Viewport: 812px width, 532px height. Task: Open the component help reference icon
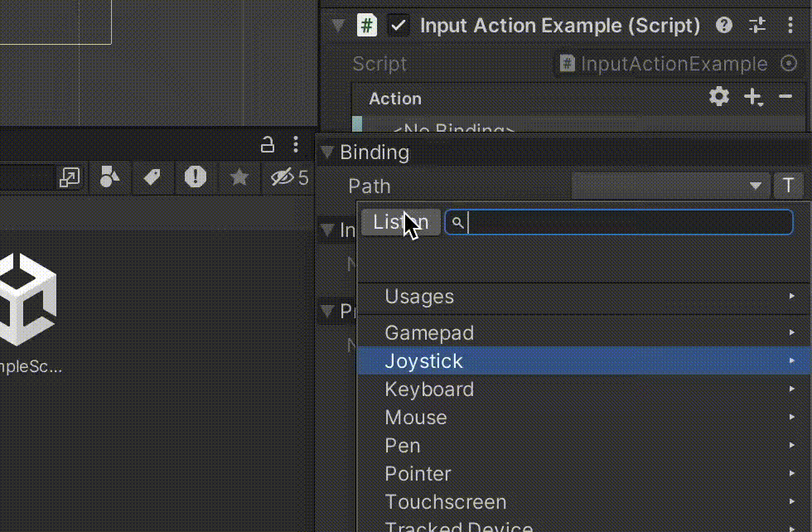[724, 25]
